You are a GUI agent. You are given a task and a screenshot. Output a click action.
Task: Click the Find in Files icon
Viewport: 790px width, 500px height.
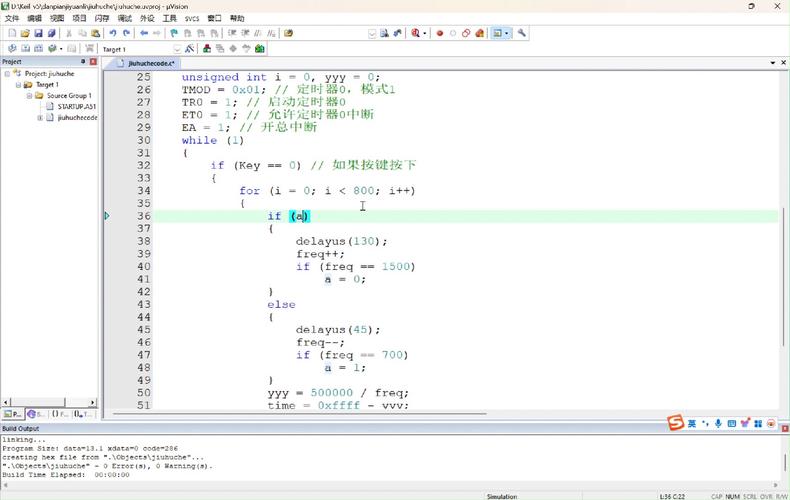[x=288, y=33]
